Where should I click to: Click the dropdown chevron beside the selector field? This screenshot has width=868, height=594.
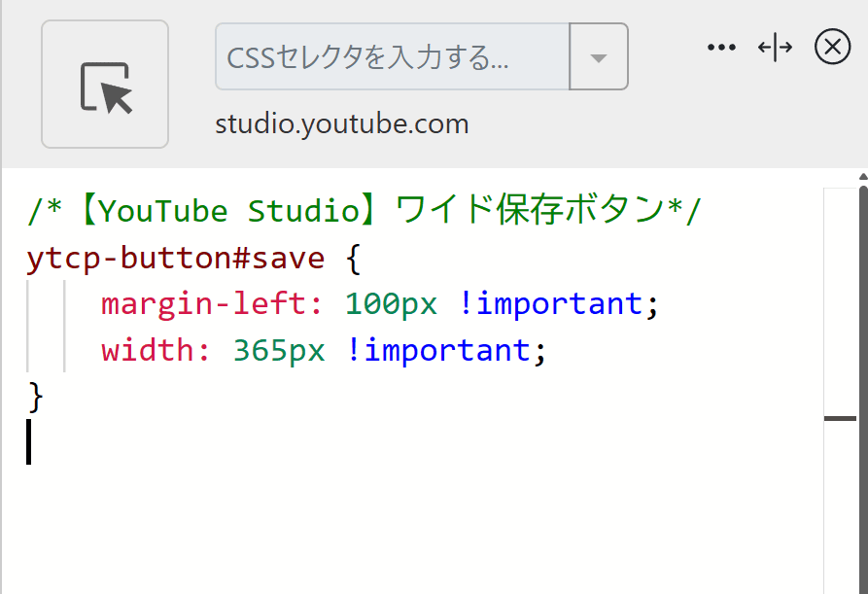point(599,57)
